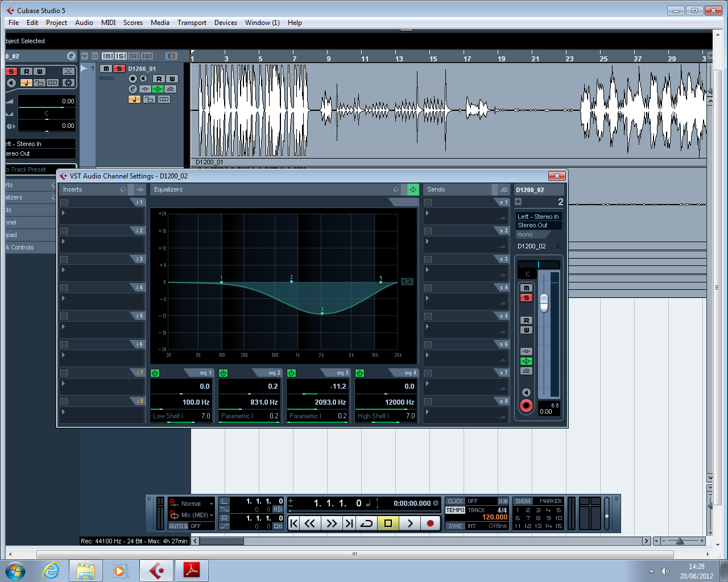Image resolution: width=728 pixels, height=582 pixels.
Task: Fast forward using the transport panel button
Action: (x=332, y=523)
